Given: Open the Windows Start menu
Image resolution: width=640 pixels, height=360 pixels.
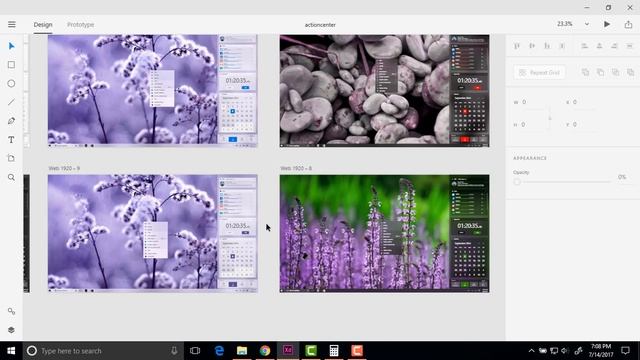Looking at the screenshot, I should pyautogui.click(x=11, y=351).
